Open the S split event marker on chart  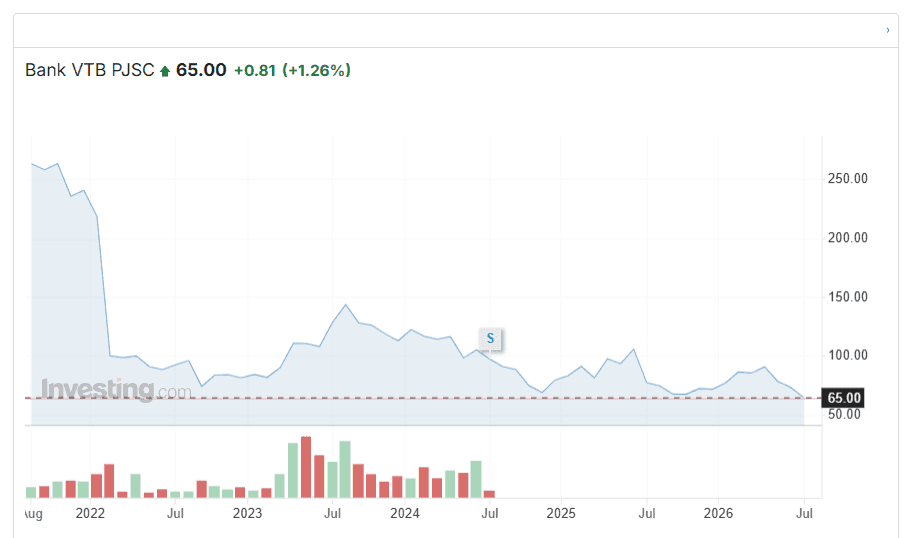click(491, 338)
